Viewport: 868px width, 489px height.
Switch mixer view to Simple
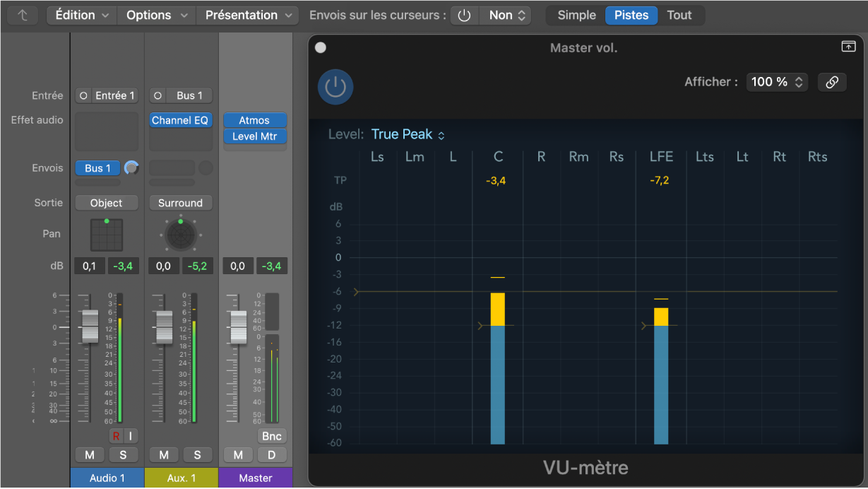point(576,15)
